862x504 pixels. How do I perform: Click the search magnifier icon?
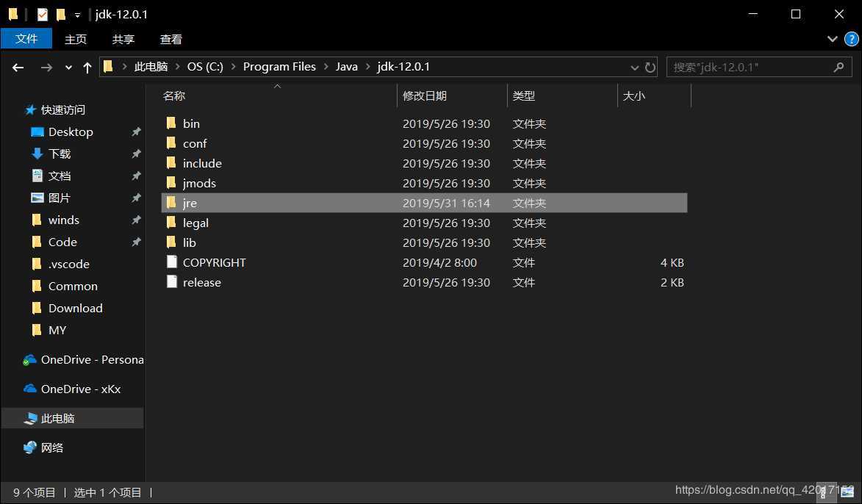coord(838,67)
